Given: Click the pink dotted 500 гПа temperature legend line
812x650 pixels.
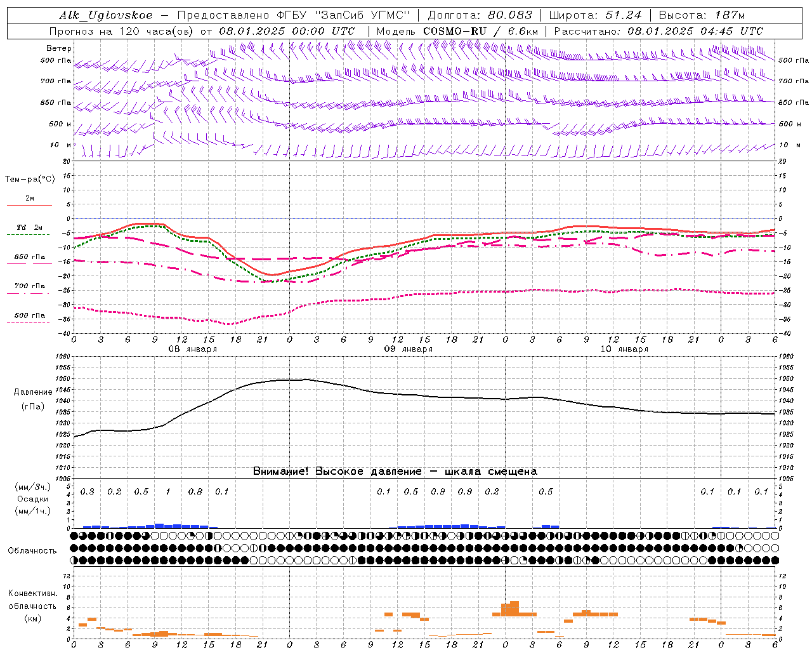Looking at the screenshot, I should [29, 323].
